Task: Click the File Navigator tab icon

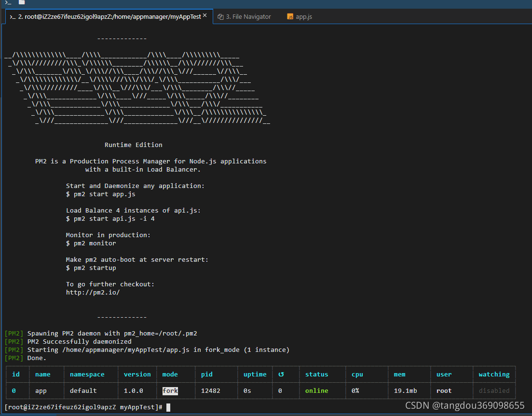Action: point(220,17)
